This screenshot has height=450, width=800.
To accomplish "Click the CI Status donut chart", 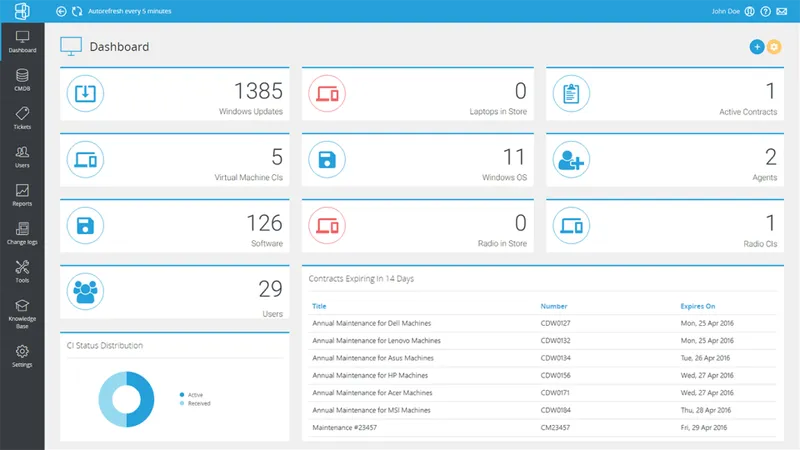I will [126, 399].
